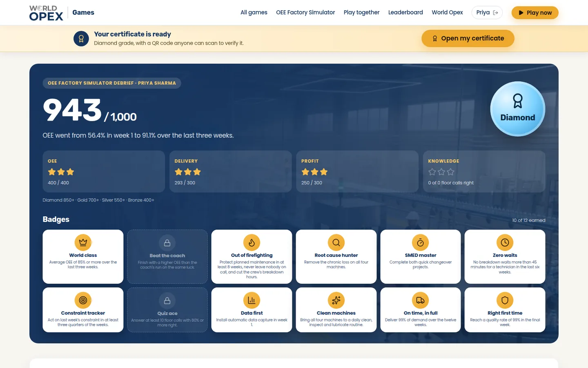This screenshot has height=368, width=588.
Task: Click Open my certificate button
Action: tap(468, 38)
